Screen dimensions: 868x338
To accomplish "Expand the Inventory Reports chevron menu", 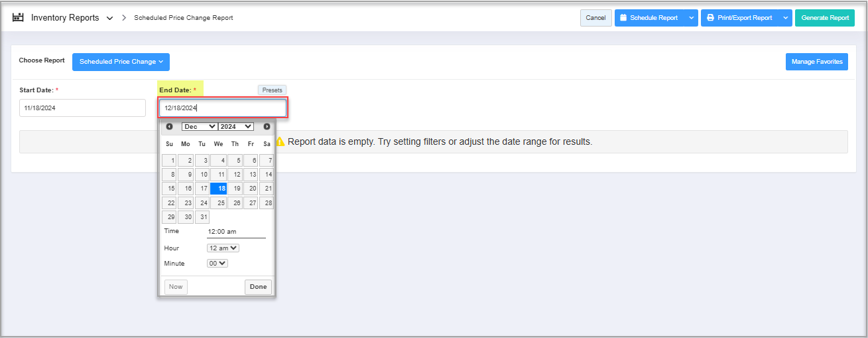I will tap(110, 18).
